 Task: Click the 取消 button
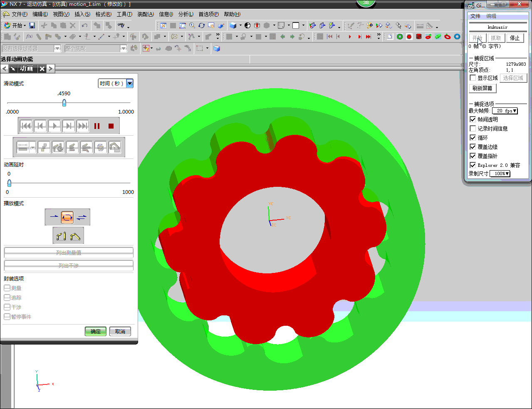coord(120,331)
